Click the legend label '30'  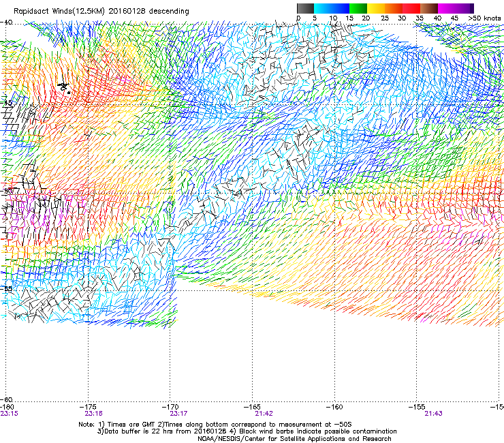pos(402,18)
